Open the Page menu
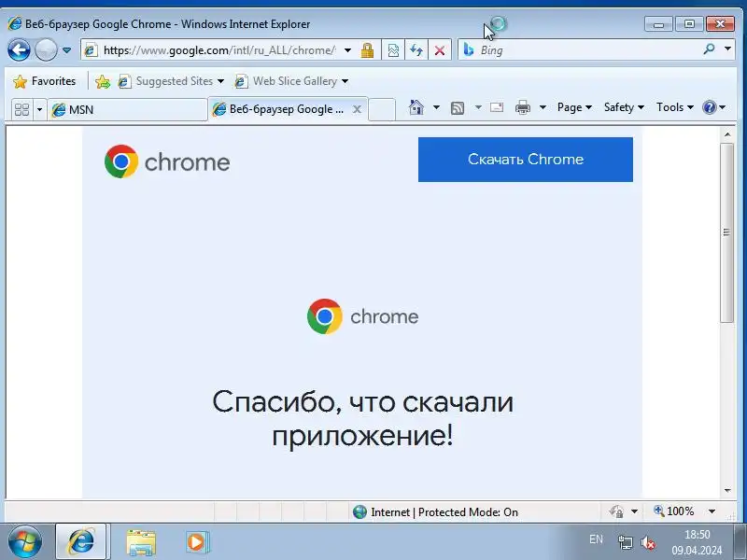Screen dimensions: 747x560 (x=574, y=107)
